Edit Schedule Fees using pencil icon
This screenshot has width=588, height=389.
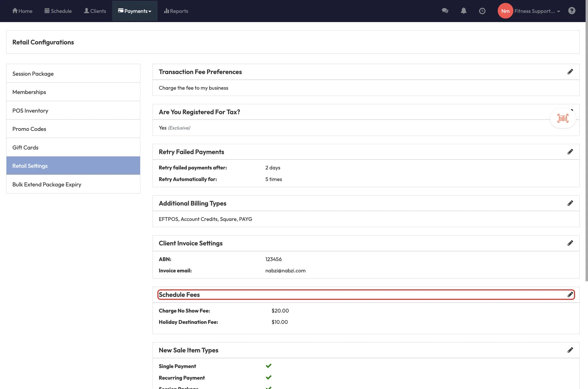(x=570, y=295)
